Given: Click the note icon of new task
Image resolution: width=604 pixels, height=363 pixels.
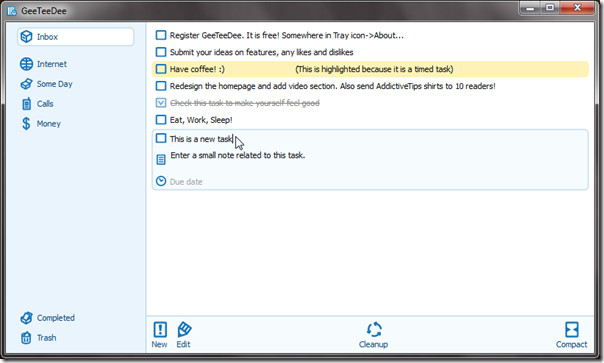Looking at the screenshot, I should (161, 160).
